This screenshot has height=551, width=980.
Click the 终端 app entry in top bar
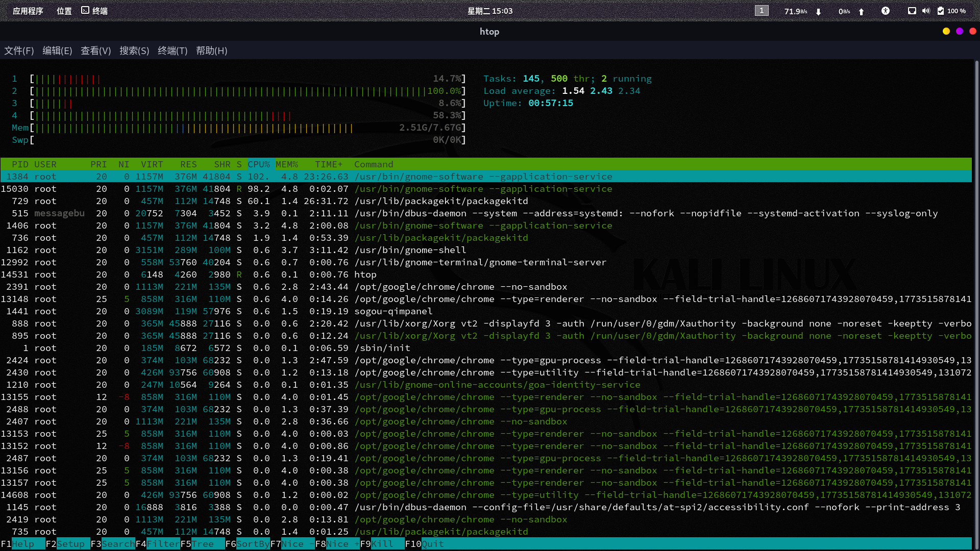(x=94, y=11)
